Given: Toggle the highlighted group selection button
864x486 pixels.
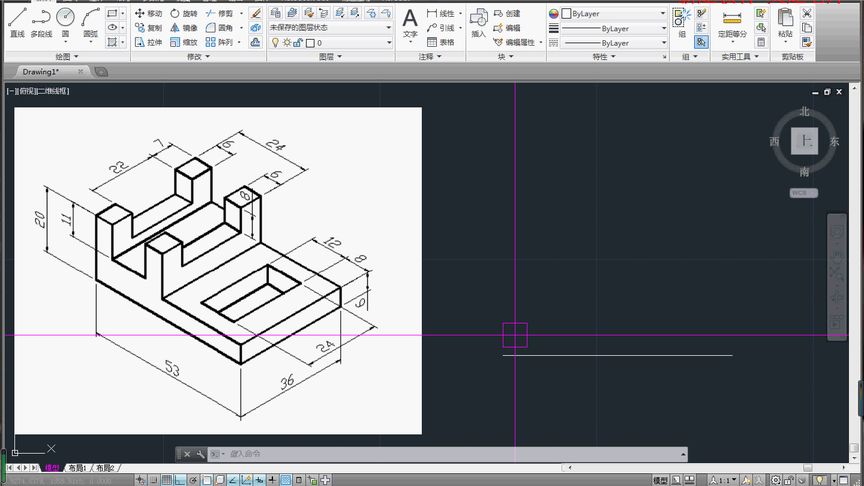Looking at the screenshot, I should [701, 42].
